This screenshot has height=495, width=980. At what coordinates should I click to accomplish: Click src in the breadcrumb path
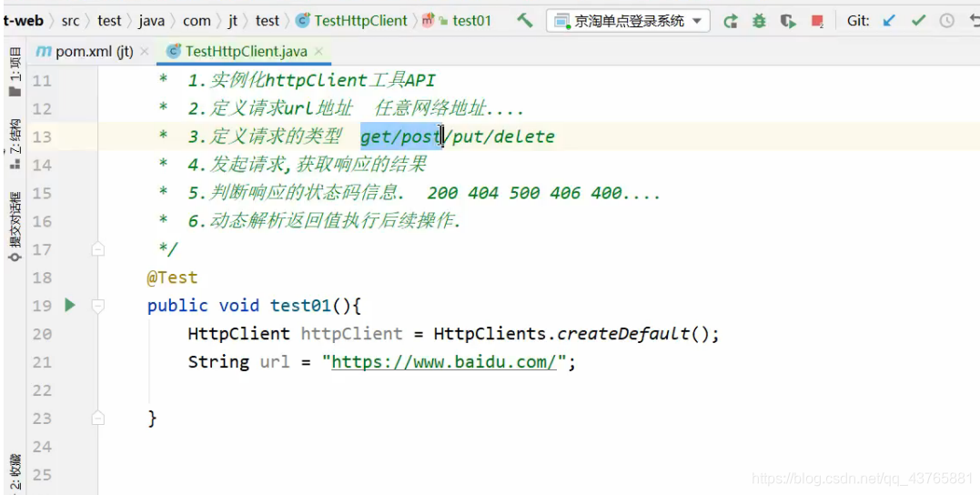71,21
